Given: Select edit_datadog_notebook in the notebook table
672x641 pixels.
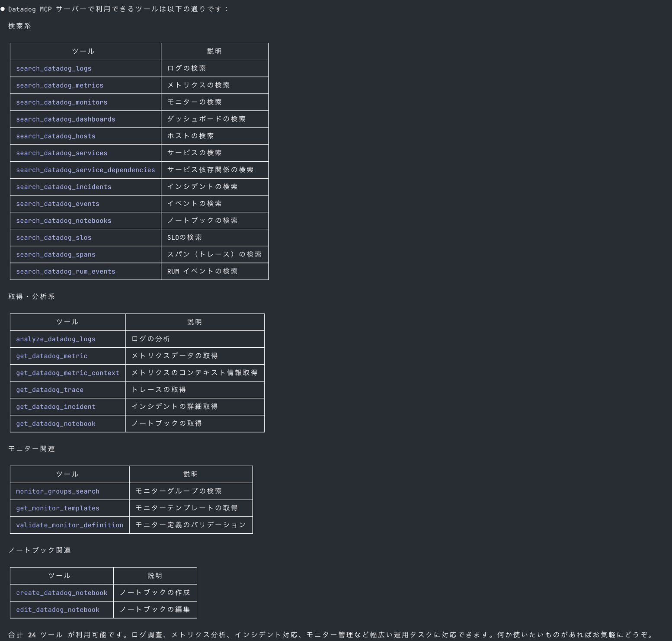Looking at the screenshot, I should pos(58,610).
